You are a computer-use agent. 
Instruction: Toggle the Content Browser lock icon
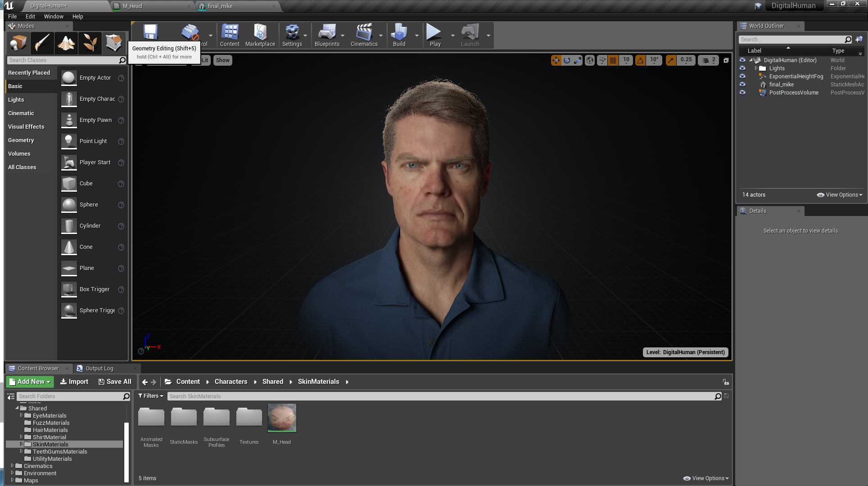(726, 382)
